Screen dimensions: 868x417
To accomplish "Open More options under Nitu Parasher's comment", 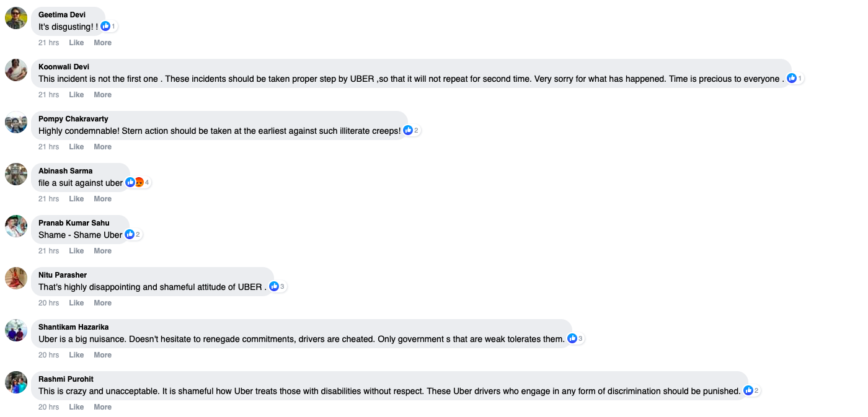I will point(102,303).
